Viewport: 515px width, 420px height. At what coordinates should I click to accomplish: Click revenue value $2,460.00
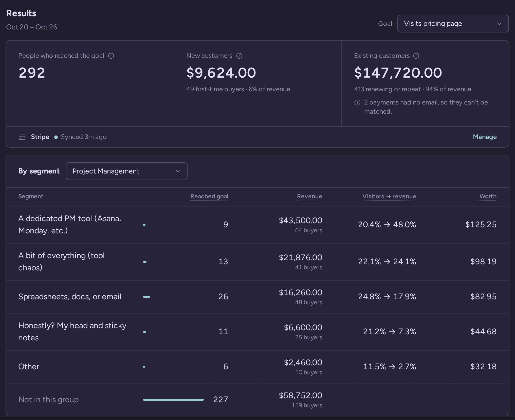click(x=303, y=362)
